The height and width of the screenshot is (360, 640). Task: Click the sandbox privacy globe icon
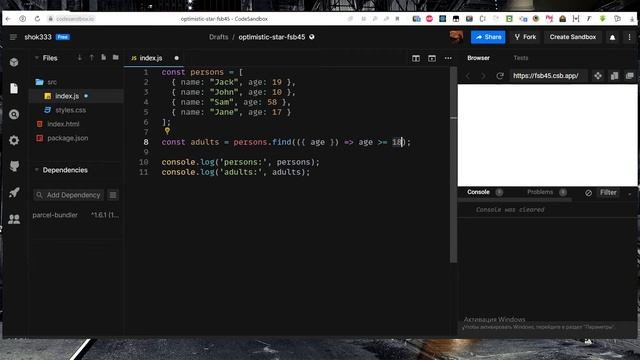pyautogui.click(x=312, y=37)
